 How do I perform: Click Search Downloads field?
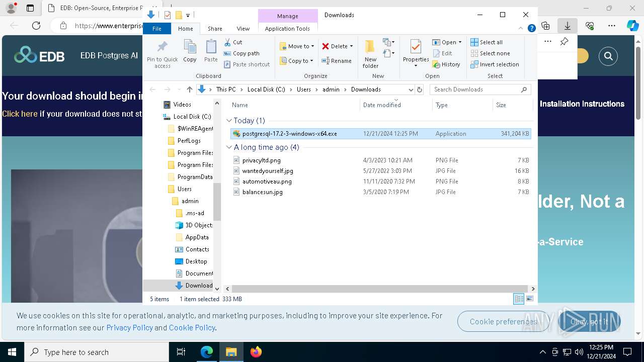(x=480, y=89)
